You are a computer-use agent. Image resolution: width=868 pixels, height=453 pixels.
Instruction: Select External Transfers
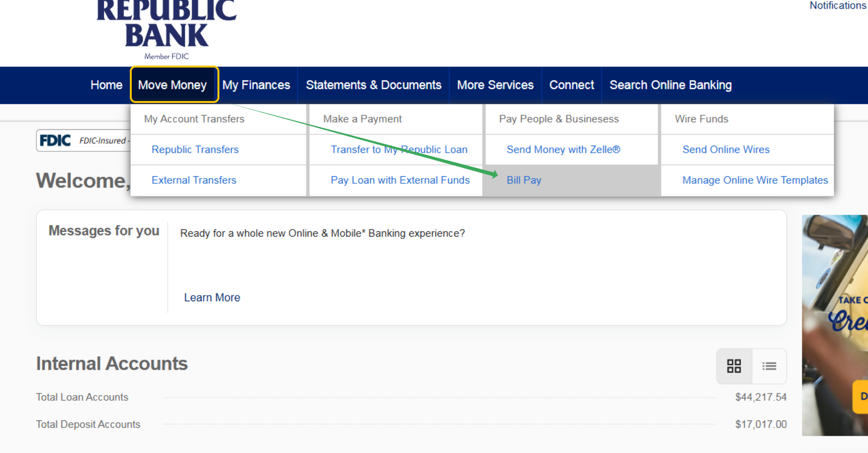pyautogui.click(x=194, y=180)
